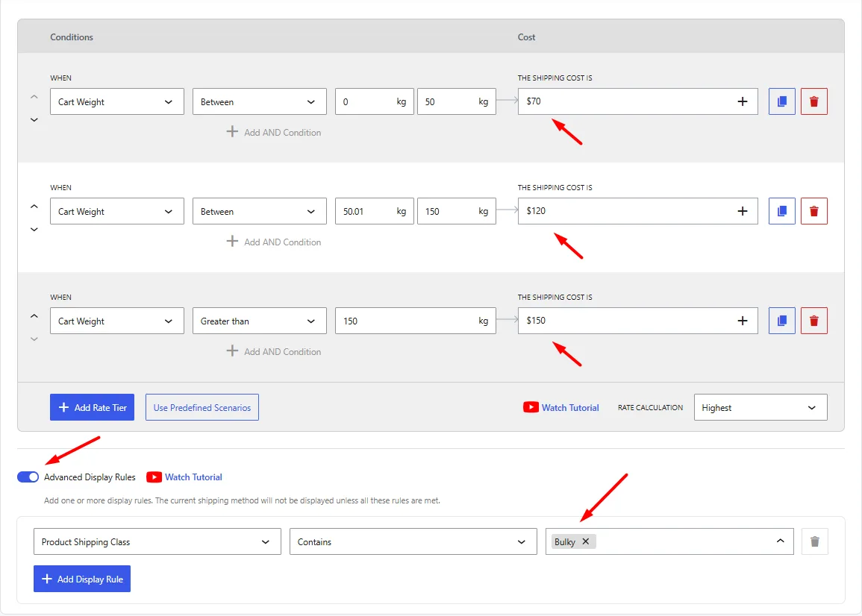Open Cart Weight dropdown in $120 tier
The height and width of the screenshot is (616, 862).
click(x=117, y=211)
